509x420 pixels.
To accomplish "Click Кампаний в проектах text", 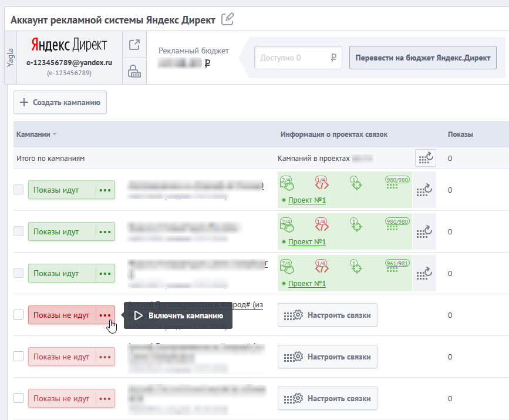I will pos(314,158).
